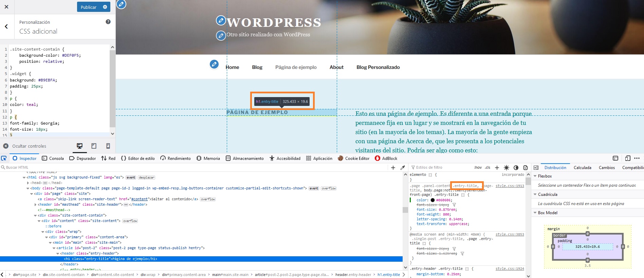Switch to the Calculada tab
This screenshot has height=278, width=644.
[x=582, y=167]
